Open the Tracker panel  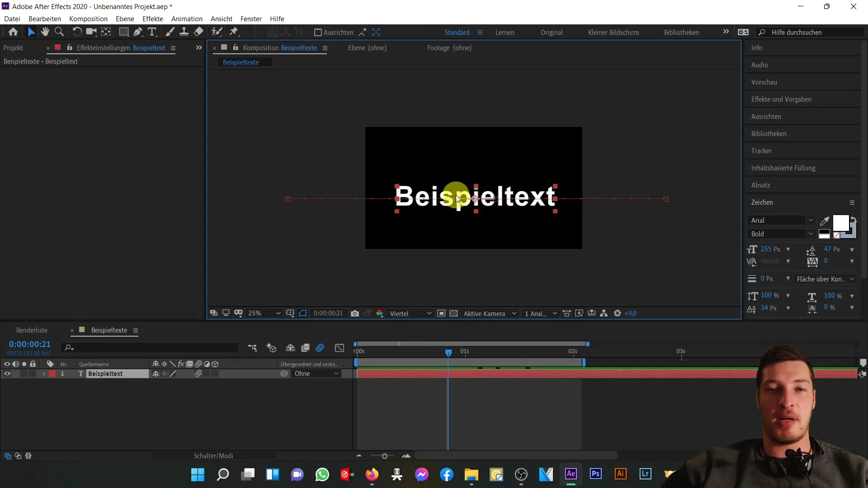click(761, 151)
